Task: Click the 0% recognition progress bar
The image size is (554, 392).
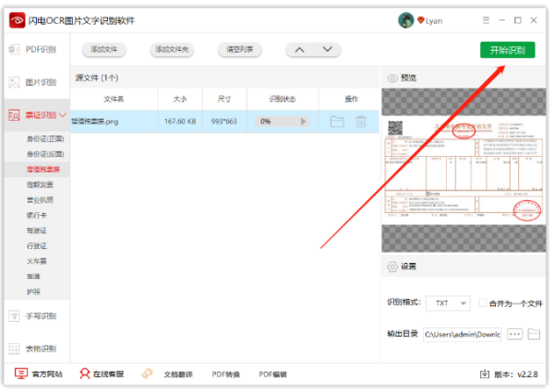Action: [x=276, y=122]
